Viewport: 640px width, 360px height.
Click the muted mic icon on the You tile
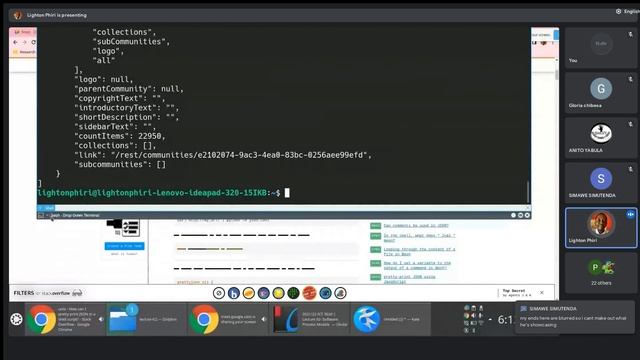(x=631, y=35)
